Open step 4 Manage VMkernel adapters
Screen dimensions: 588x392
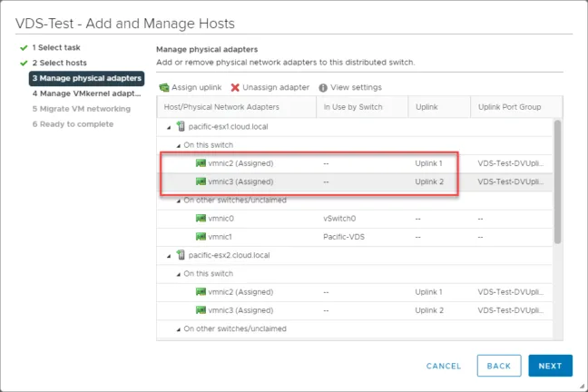(x=86, y=93)
